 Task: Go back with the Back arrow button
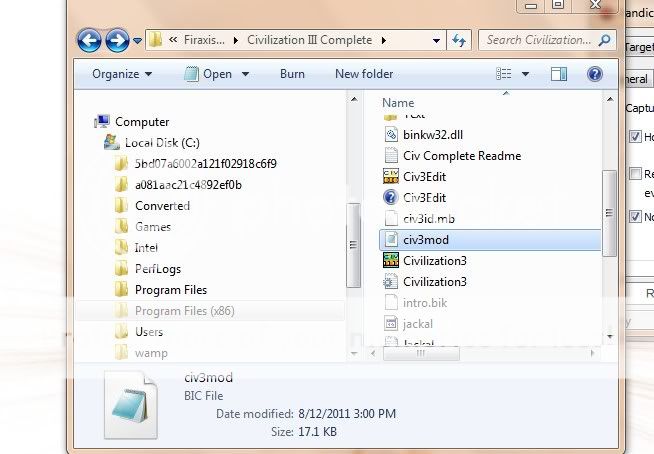[89, 40]
